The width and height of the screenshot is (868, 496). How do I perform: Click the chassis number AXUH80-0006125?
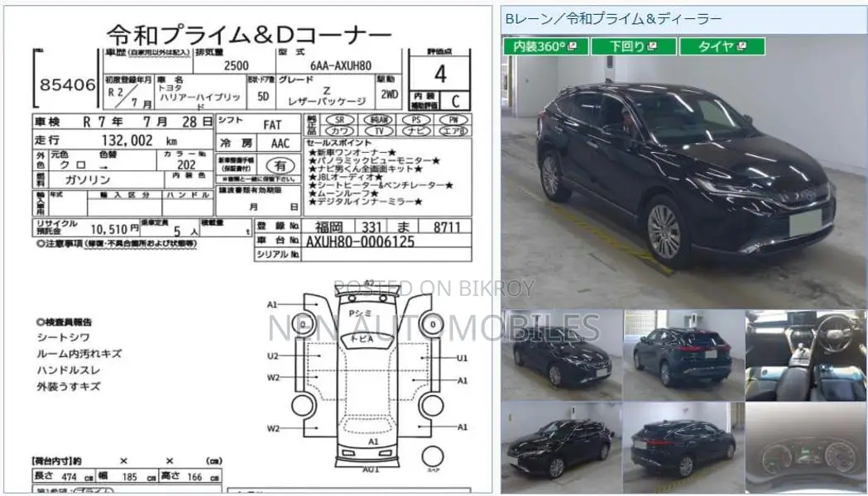[x=360, y=241]
